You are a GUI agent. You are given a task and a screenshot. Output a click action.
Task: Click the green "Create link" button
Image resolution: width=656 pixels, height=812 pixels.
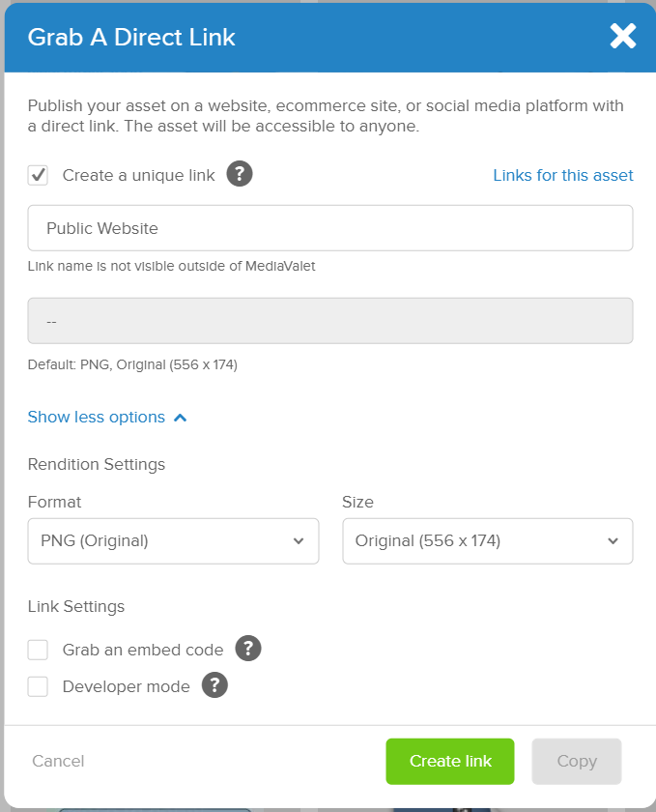pyautogui.click(x=449, y=761)
